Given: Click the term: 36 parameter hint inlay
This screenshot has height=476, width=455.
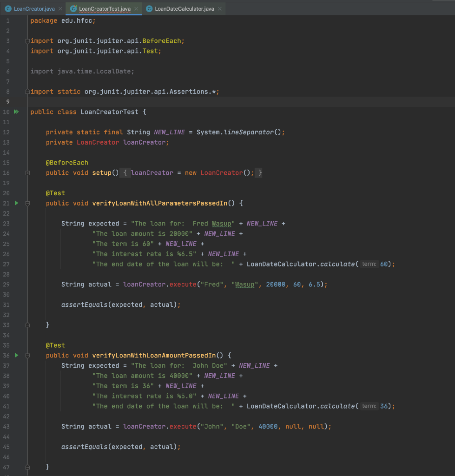Looking at the screenshot, I should 369,406.
